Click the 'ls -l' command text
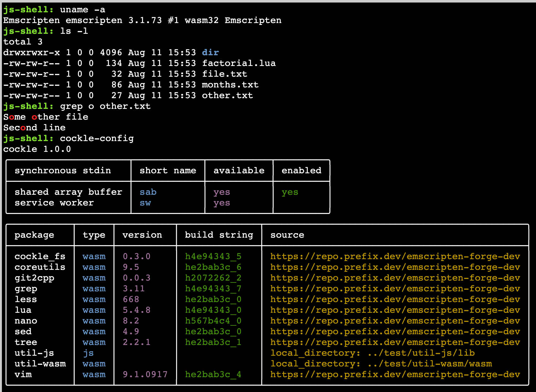Image resolution: width=536 pixels, height=392 pixels. pyautogui.click(x=74, y=31)
